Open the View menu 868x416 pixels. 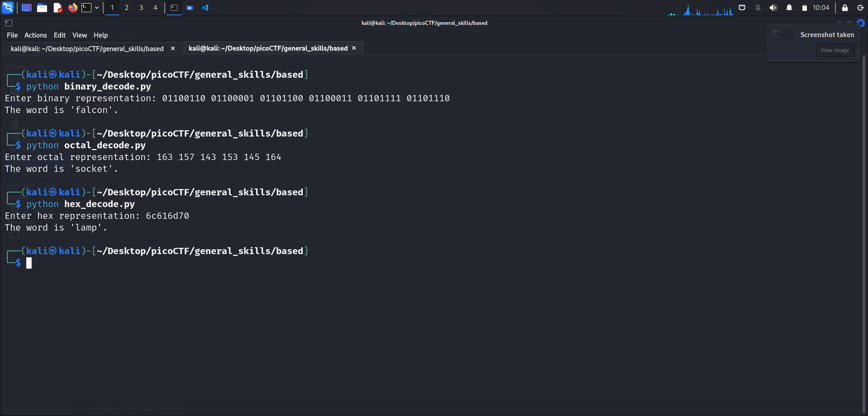point(80,35)
